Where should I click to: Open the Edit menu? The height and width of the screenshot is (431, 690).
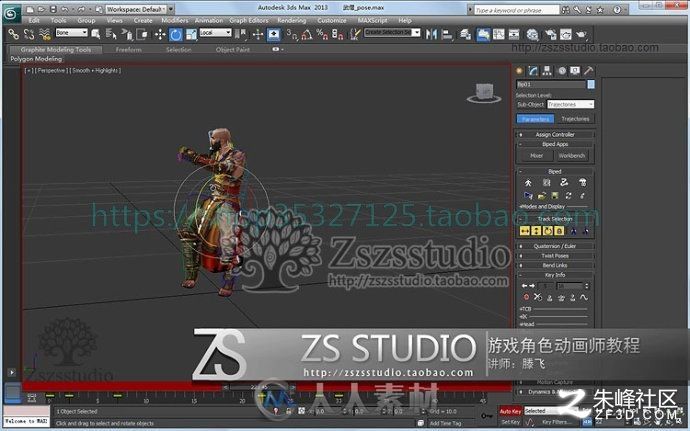(x=34, y=20)
